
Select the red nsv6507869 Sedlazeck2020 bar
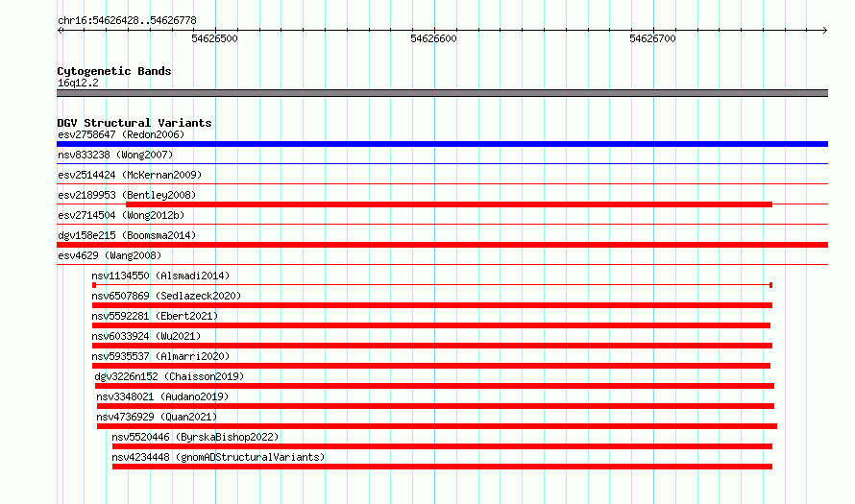coord(432,305)
